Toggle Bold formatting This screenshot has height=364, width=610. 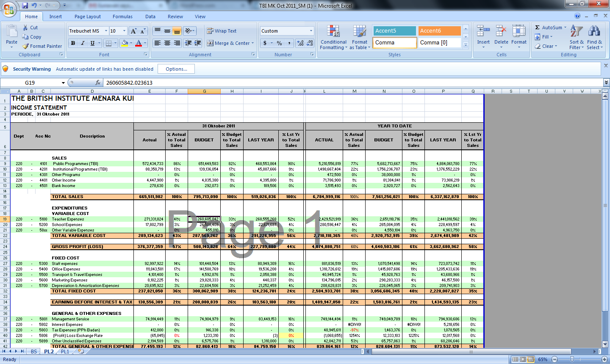73,43
